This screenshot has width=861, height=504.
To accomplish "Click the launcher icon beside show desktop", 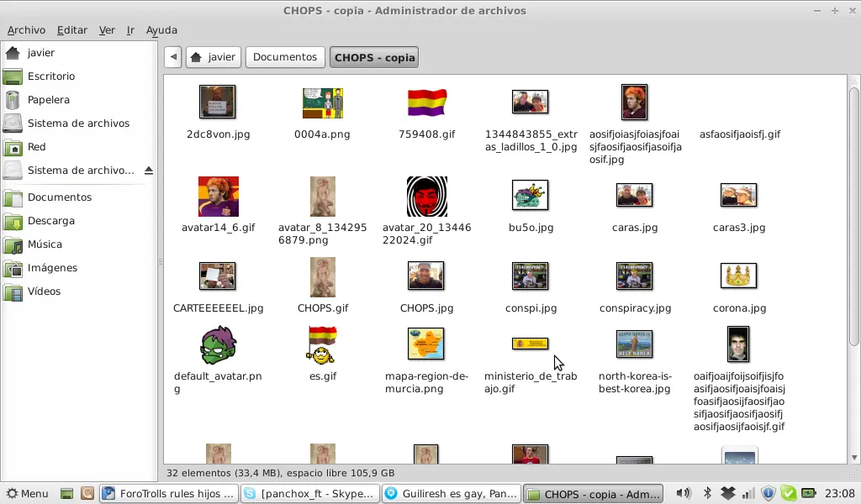I will tap(87, 494).
